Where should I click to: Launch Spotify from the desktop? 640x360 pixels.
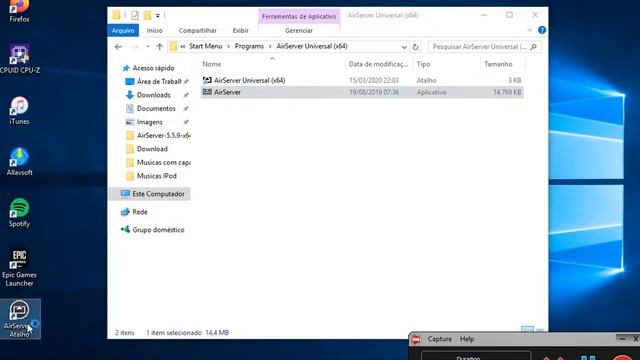(19, 213)
